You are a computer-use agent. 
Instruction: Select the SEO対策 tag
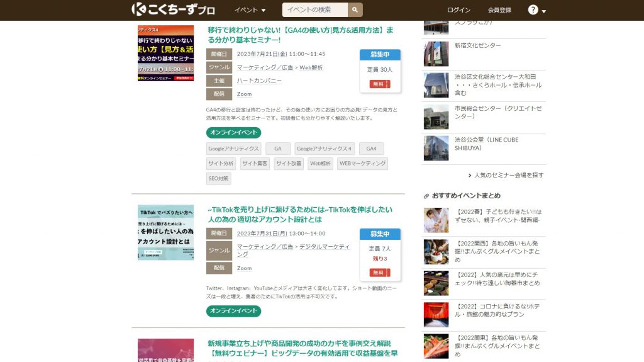point(218,178)
